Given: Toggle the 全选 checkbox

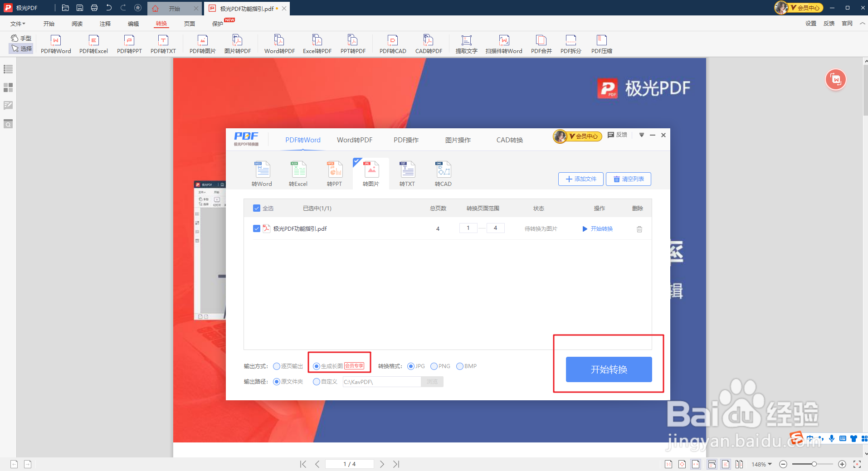Looking at the screenshot, I should coord(257,208).
